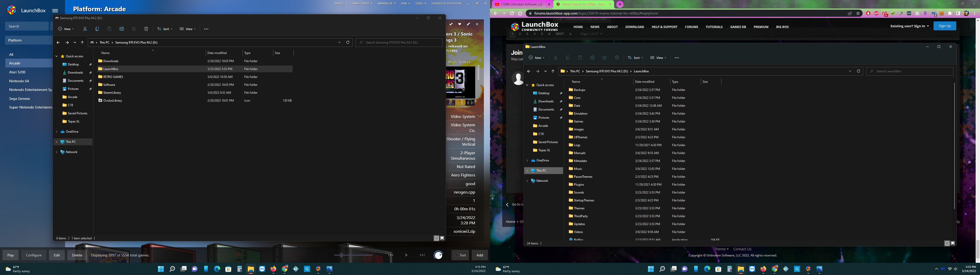Screen dimensions: 980x275
Task: Open the Sort dropdown in right Explorer
Action: click(635, 58)
